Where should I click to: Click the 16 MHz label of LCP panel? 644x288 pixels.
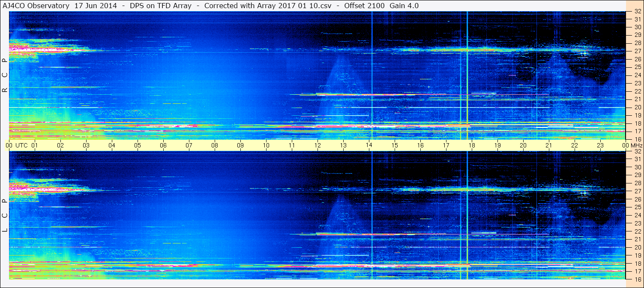(638, 279)
